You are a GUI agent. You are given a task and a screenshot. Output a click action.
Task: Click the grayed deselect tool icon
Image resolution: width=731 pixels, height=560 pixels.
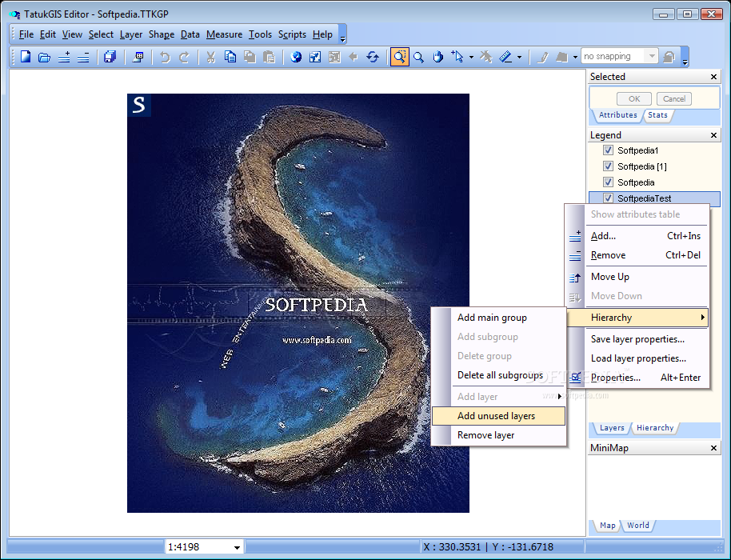click(485, 57)
